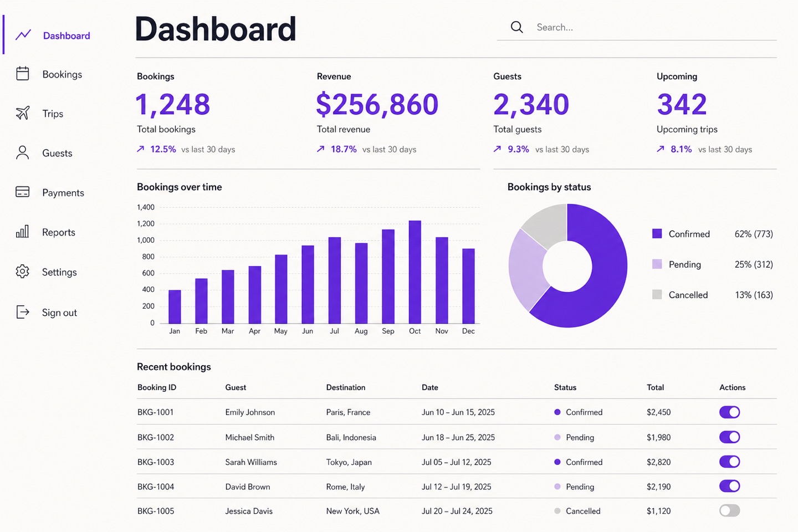Disable the BKG-1002 action toggle
Viewport: 798px width, 532px height.
[730, 437]
